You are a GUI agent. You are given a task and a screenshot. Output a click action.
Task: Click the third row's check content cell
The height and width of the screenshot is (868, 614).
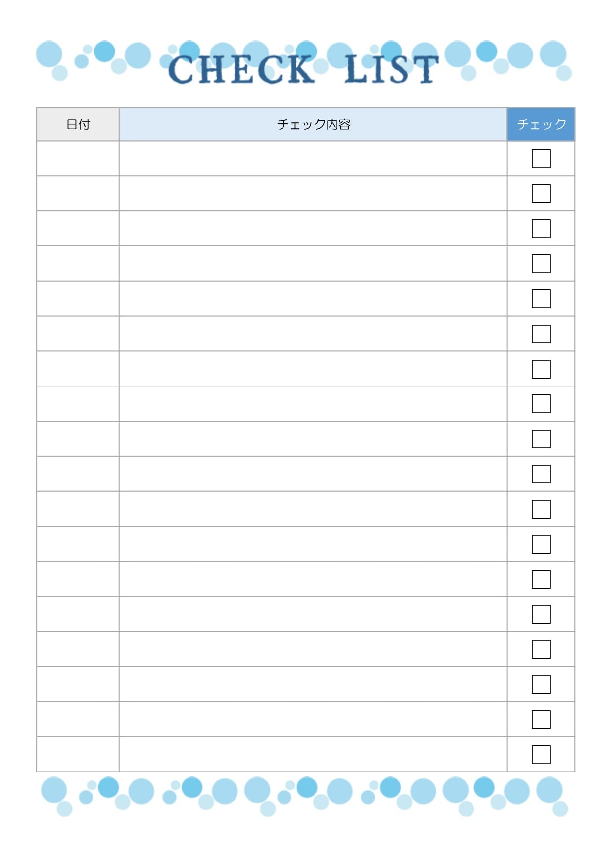(313, 229)
